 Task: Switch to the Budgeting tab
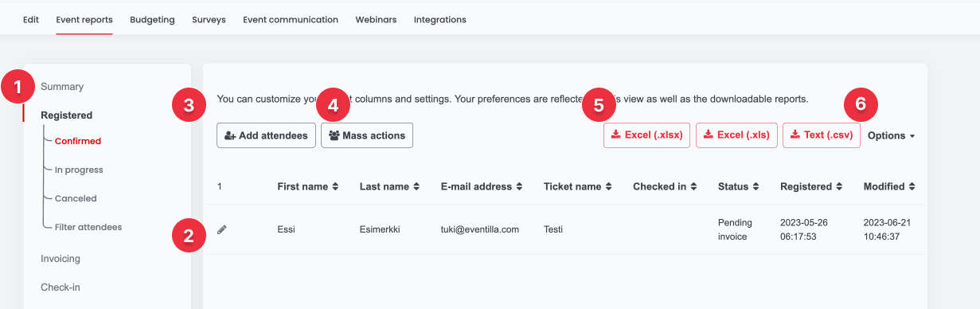coord(152,19)
